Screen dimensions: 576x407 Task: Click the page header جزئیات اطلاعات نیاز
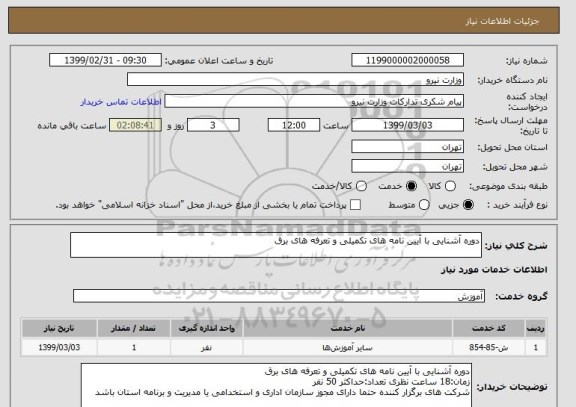(502, 21)
